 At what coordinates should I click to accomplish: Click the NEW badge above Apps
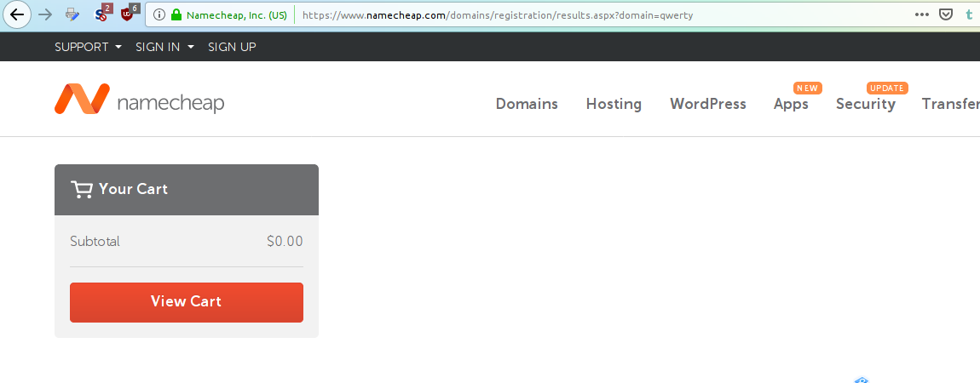click(x=808, y=88)
